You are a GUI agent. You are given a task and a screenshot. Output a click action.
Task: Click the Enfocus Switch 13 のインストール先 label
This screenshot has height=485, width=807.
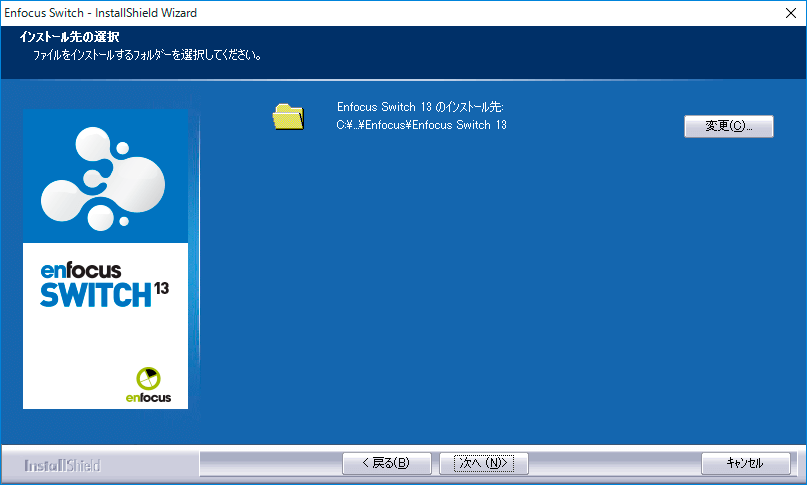click(420, 107)
